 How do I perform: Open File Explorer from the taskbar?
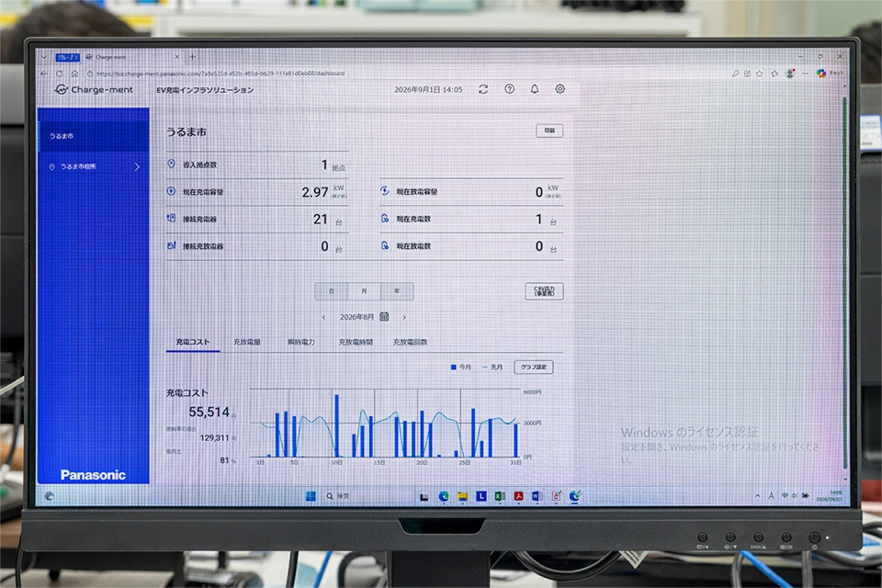462,496
